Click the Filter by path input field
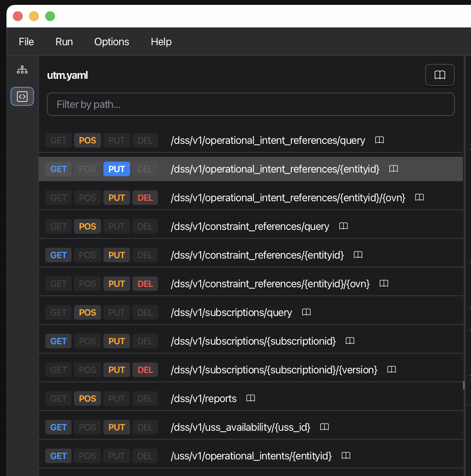Image resolution: width=471 pixels, height=476 pixels. click(250, 104)
